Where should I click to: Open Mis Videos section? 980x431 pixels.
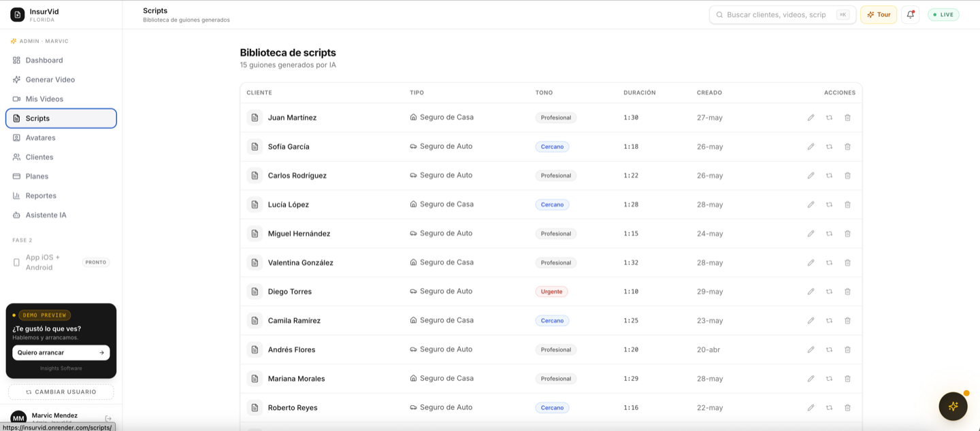(61, 99)
